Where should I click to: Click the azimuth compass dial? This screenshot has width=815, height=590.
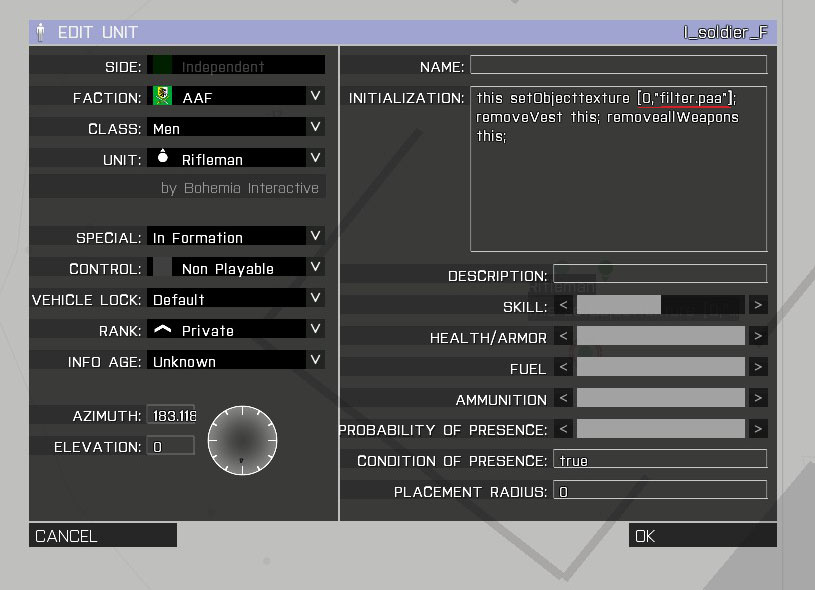242,440
